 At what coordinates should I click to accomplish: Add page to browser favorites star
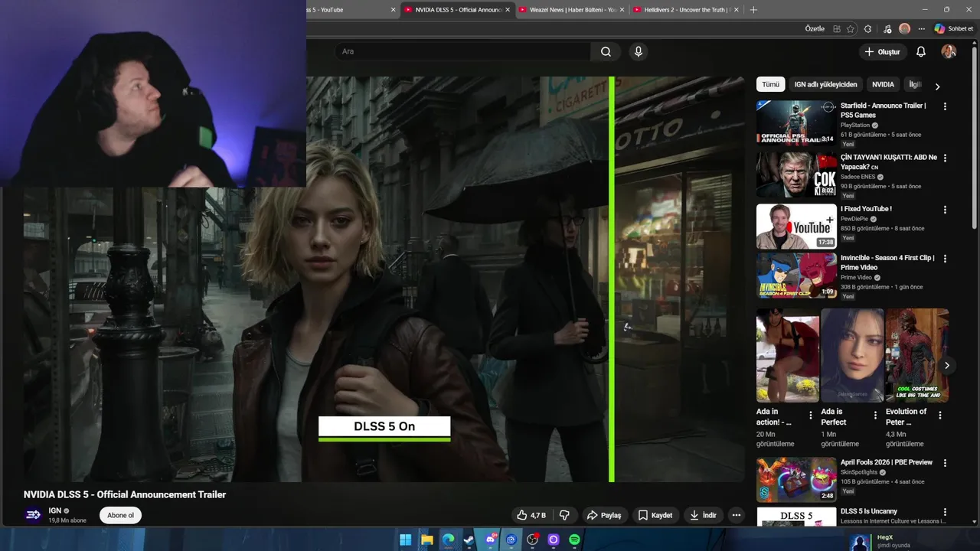click(851, 29)
